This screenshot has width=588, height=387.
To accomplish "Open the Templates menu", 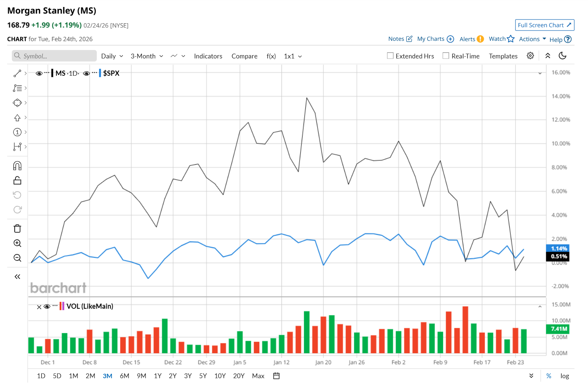I will click(x=503, y=56).
